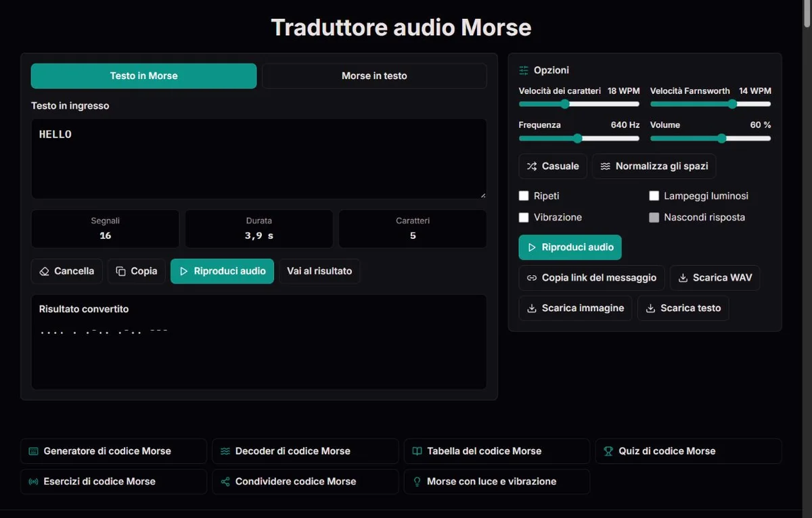Click the Scarica immagine download icon
Image resolution: width=812 pixels, height=518 pixels.
click(532, 308)
